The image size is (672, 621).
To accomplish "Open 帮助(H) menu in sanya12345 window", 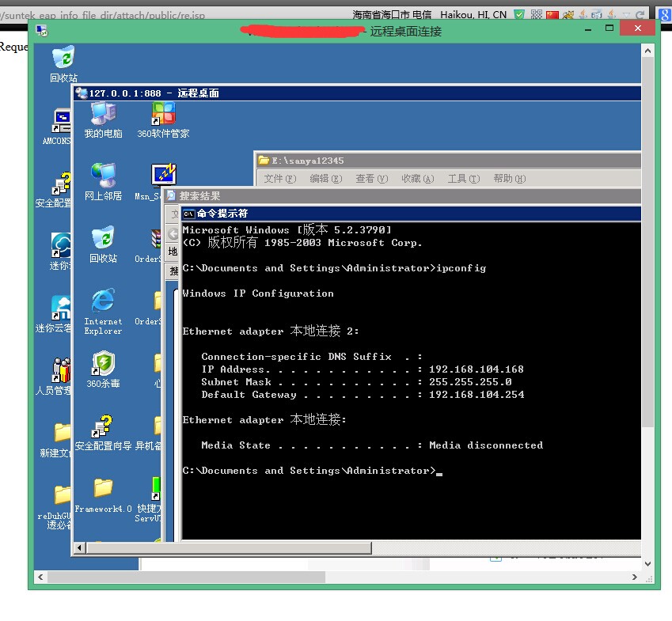I will pyautogui.click(x=510, y=179).
